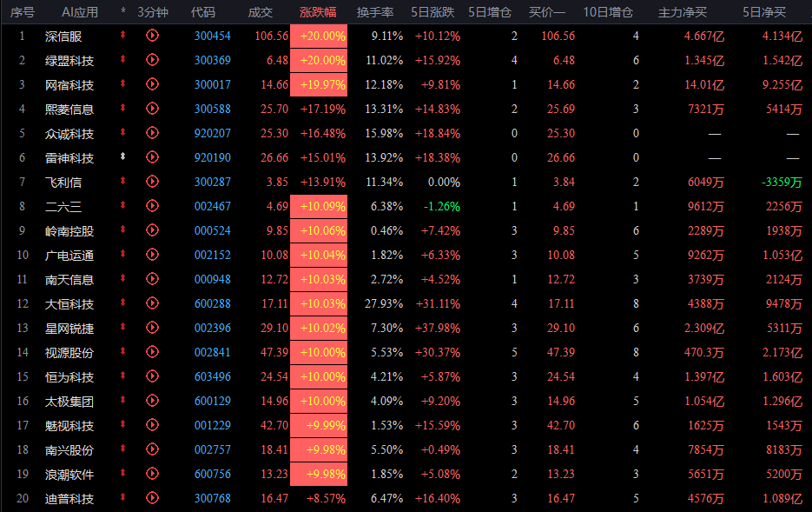Click the play icon in 太极集团 row

coord(152,401)
